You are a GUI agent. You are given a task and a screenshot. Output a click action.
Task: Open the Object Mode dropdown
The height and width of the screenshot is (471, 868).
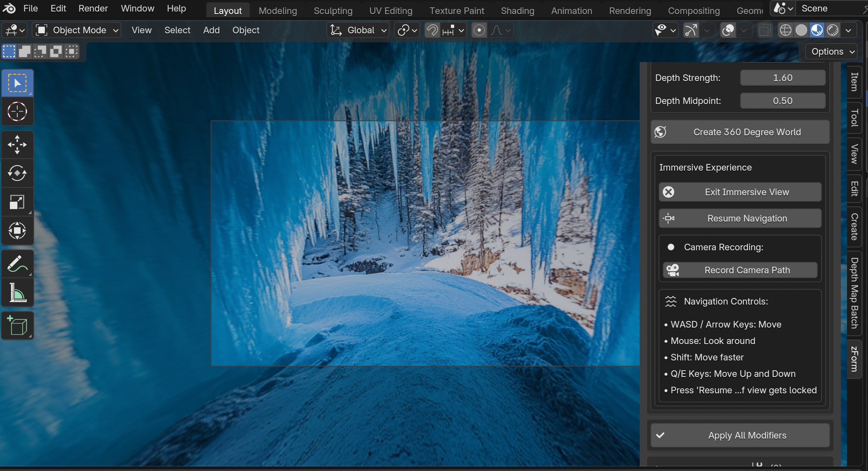click(x=77, y=30)
